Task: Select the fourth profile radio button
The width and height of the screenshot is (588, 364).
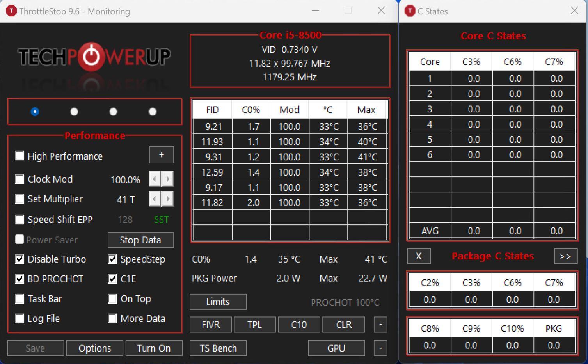Action: tap(153, 112)
